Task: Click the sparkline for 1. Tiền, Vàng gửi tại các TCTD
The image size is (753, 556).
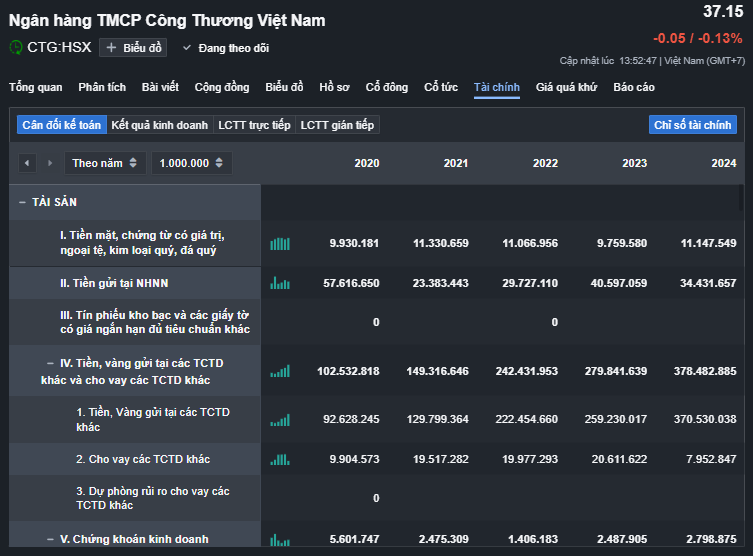Action: tap(279, 419)
